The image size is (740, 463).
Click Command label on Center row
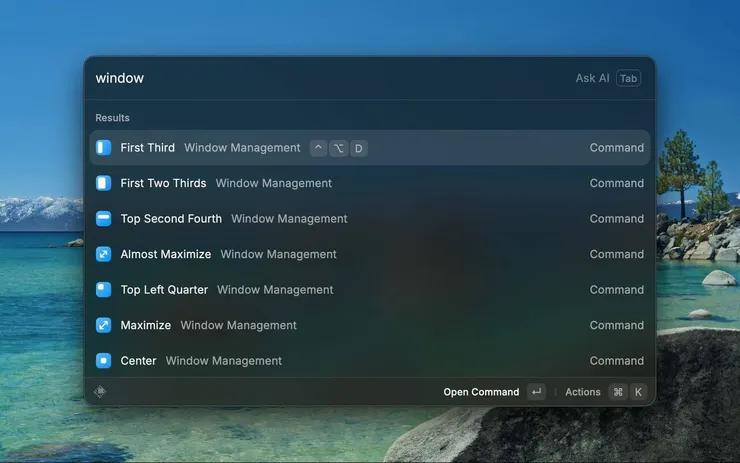coord(616,361)
